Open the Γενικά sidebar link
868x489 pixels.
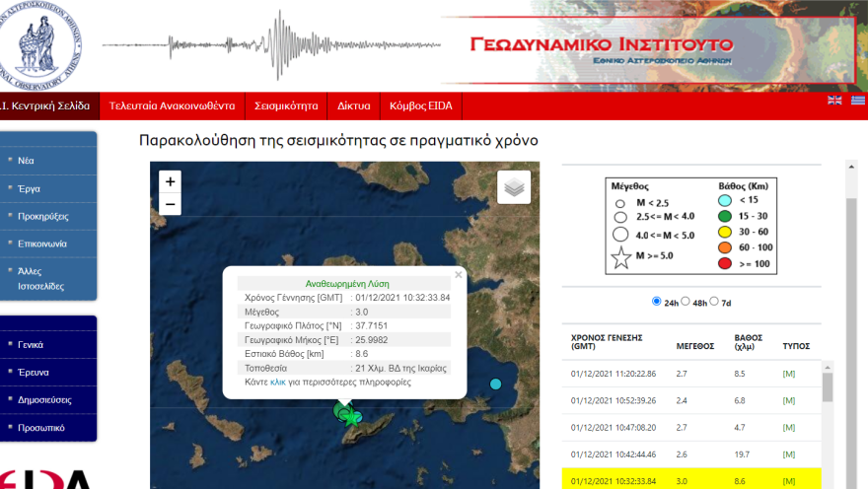point(31,345)
